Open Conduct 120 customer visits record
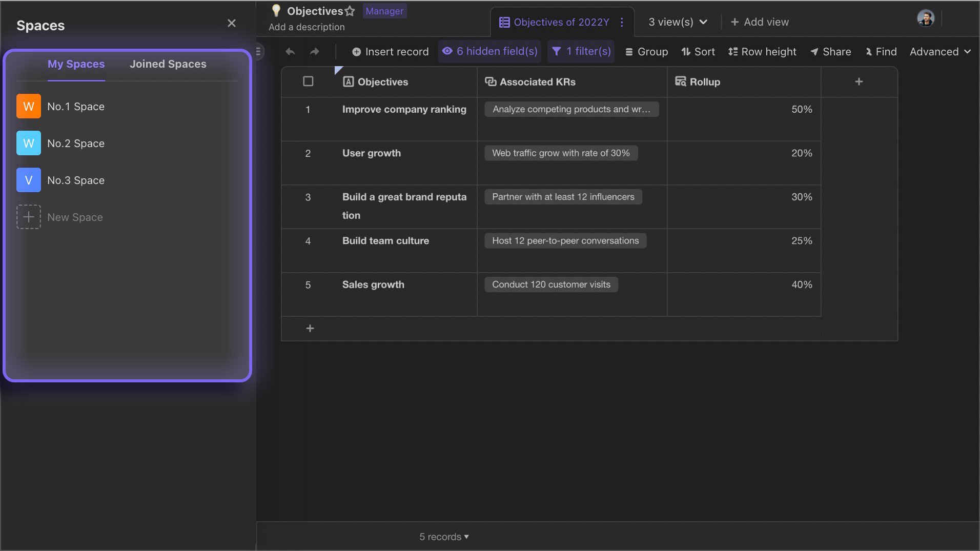This screenshot has height=551, width=980. 551,284
